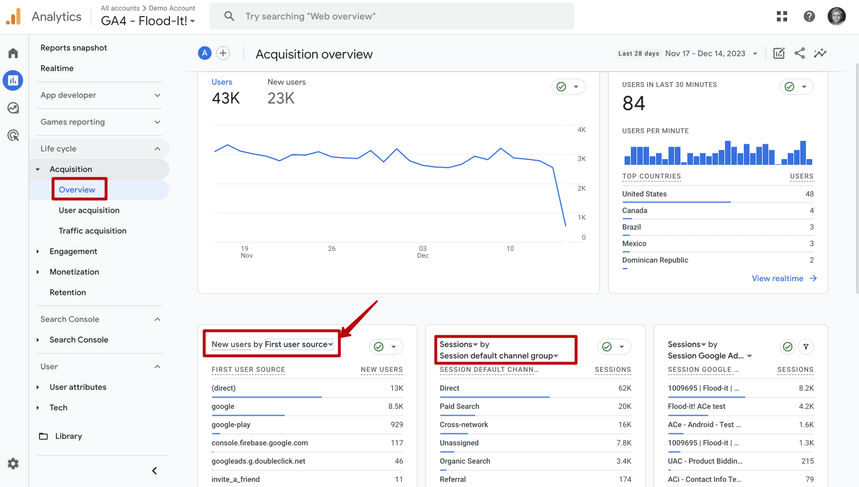Open the Advertising icon in left rail
This screenshot has width=859, height=487.
pyautogui.click(x=13, y=135)
